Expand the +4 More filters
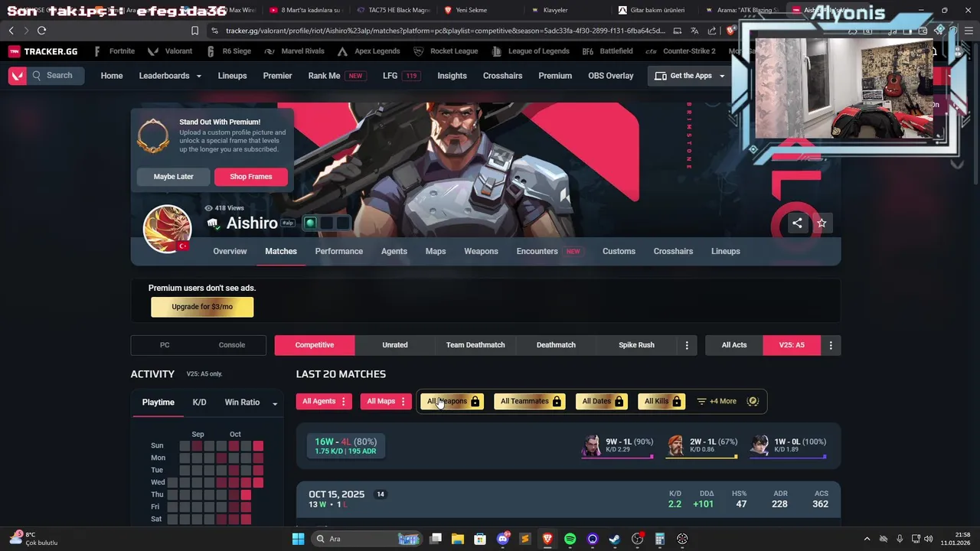 pyautogui.click(x=717, y=402)
